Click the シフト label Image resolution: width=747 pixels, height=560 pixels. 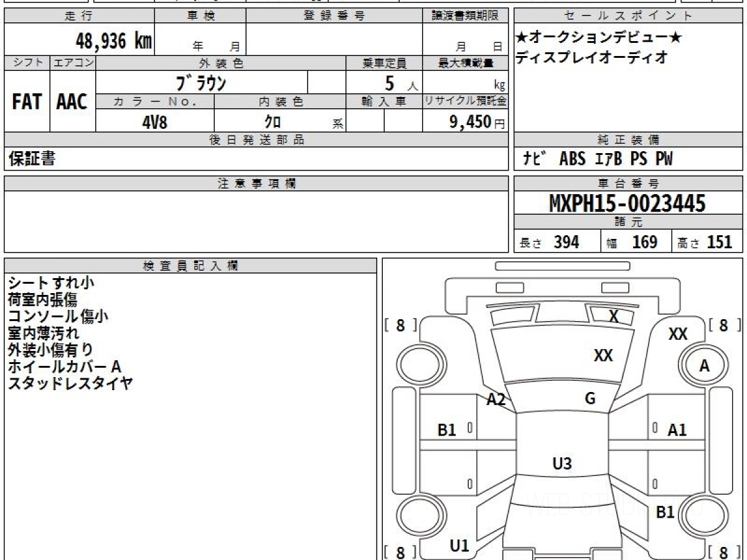27,63
